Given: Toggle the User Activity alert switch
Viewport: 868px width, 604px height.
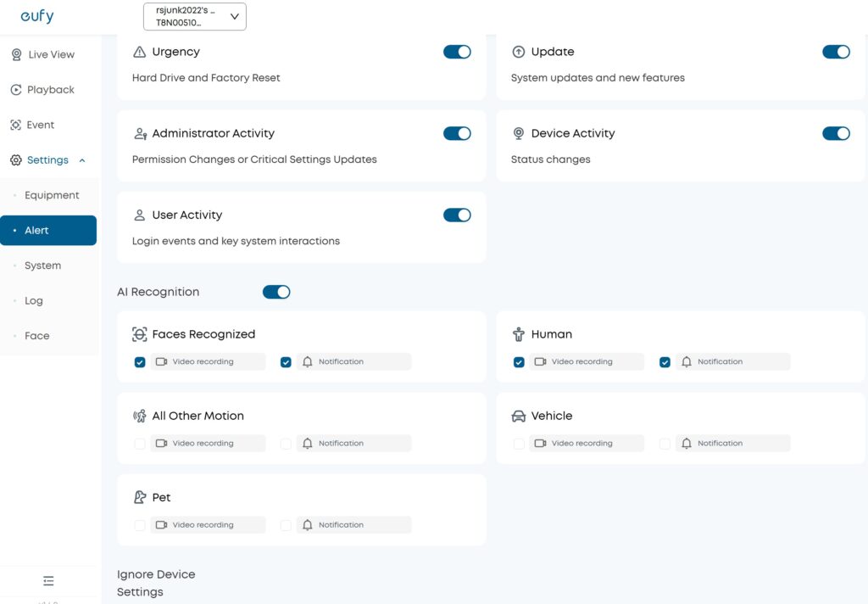Looking at the screenshot, I should pyautogui.click(x=457, y=215).
